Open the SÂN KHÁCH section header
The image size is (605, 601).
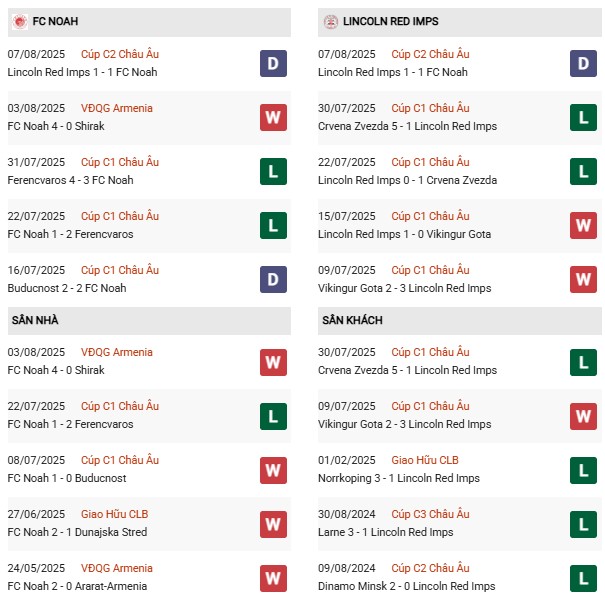coord(352,320)
